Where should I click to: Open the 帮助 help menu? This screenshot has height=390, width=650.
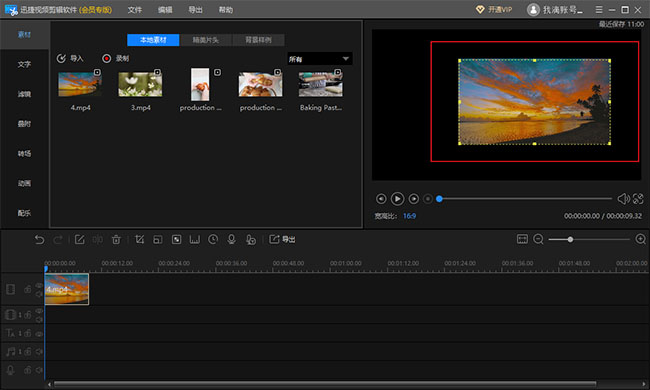click(x=226, y=10)
